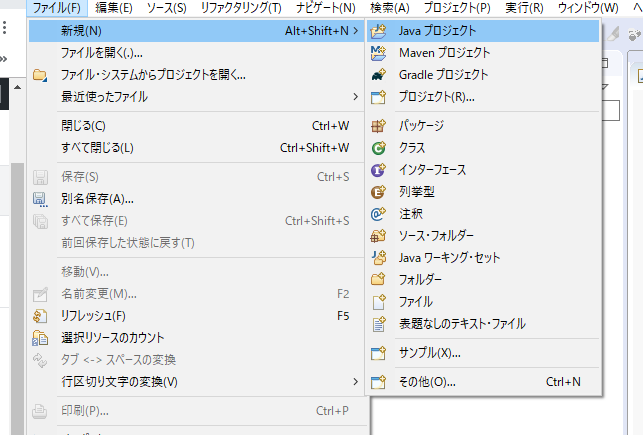Choose その他(O)... from the submenu
Screen dimensions: 643x435
tap(427, 382)
